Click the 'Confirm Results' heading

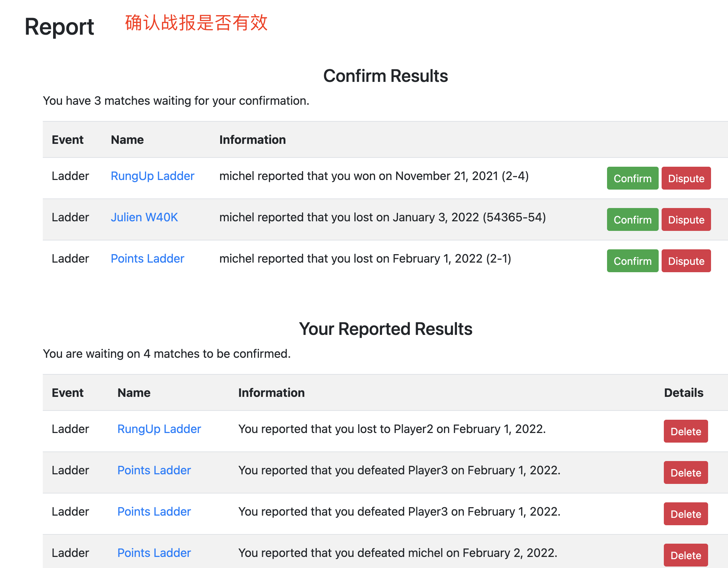click(385, 76)
